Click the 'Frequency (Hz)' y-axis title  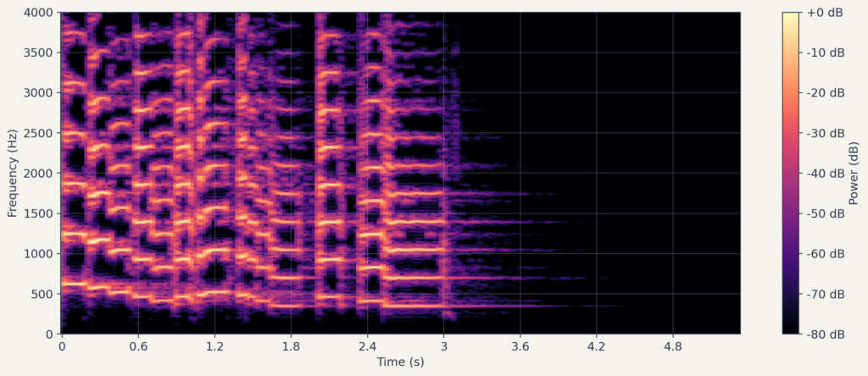pyautogui.click(x=13, y=173)
